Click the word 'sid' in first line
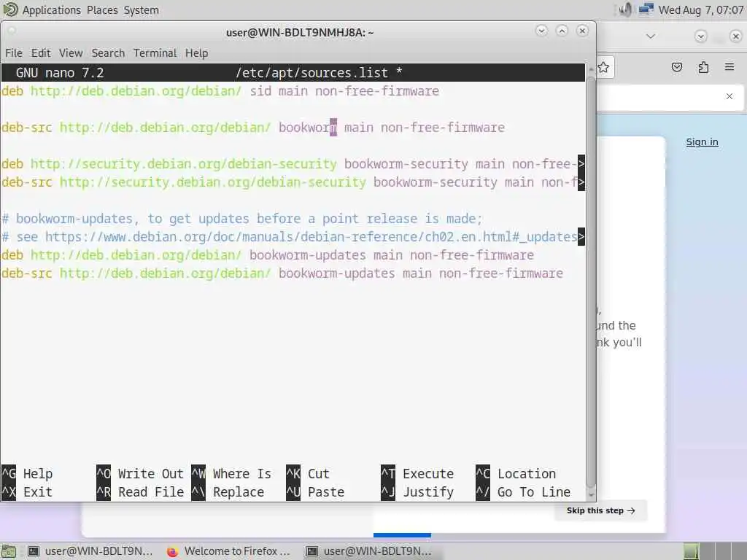Viewport: 747px width, 560px height. (x=260, y=91)
